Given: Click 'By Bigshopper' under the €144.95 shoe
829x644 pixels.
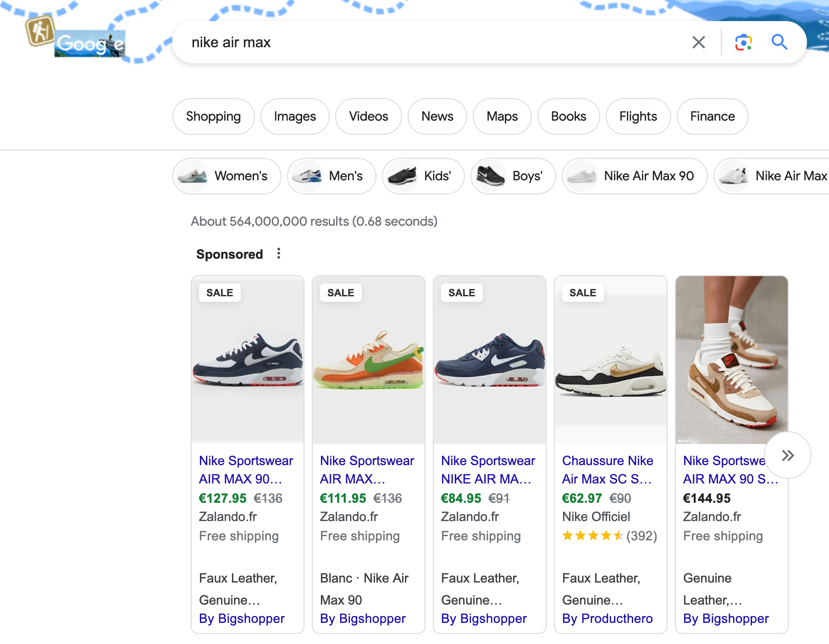Looking at the screenshot, I should (x=726, y=618).
